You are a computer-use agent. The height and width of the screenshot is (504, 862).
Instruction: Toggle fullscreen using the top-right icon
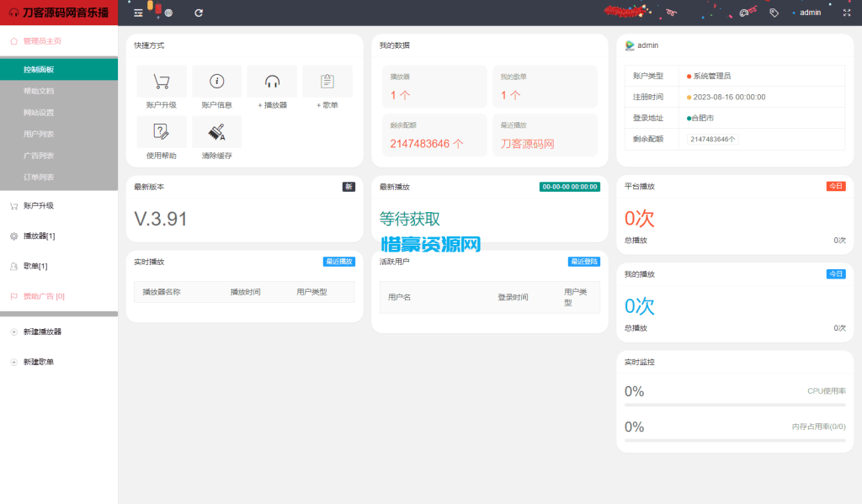coord(847,13)
